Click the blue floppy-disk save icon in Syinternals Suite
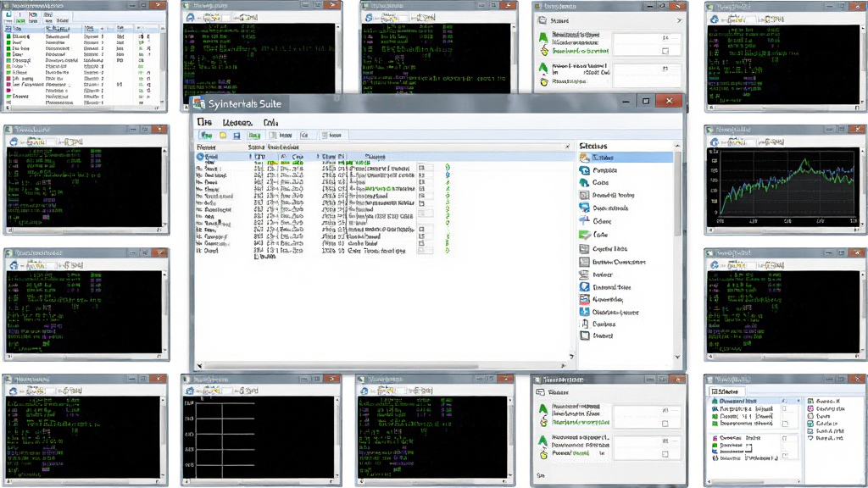The image size is (868, 488). pyautogui.click(x=236, y=135)
